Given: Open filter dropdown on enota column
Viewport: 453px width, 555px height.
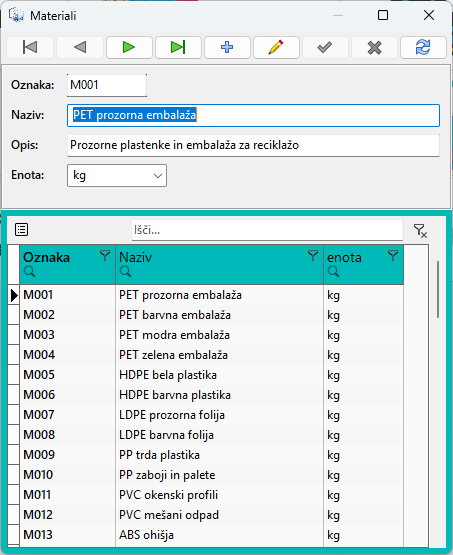Looking at the screenshot, I should click(x=393, y=256).
